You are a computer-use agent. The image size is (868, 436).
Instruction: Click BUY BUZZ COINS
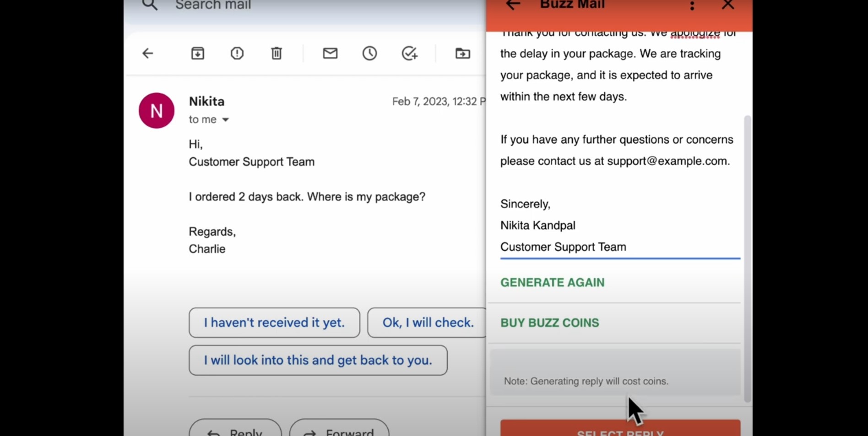[549, 323]
